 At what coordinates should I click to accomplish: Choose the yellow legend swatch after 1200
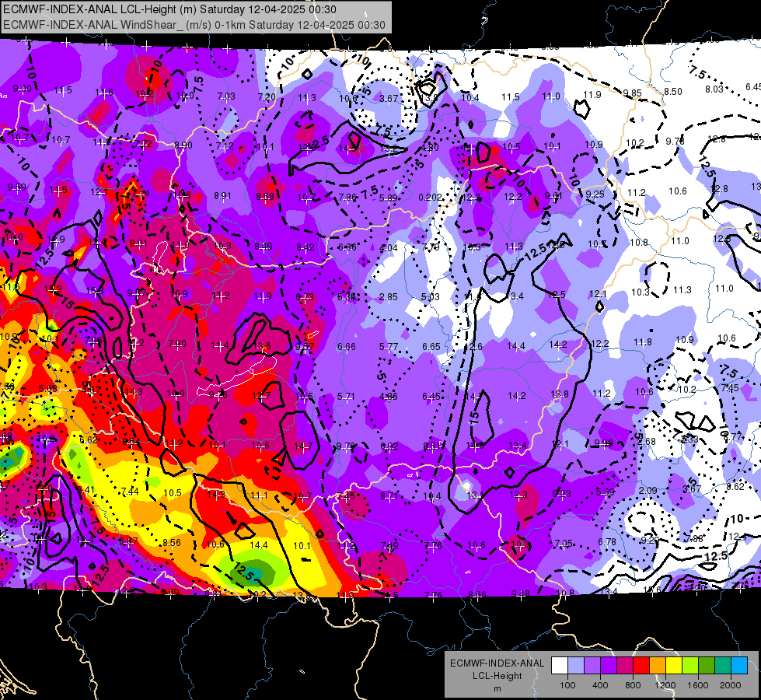(674, 666)
